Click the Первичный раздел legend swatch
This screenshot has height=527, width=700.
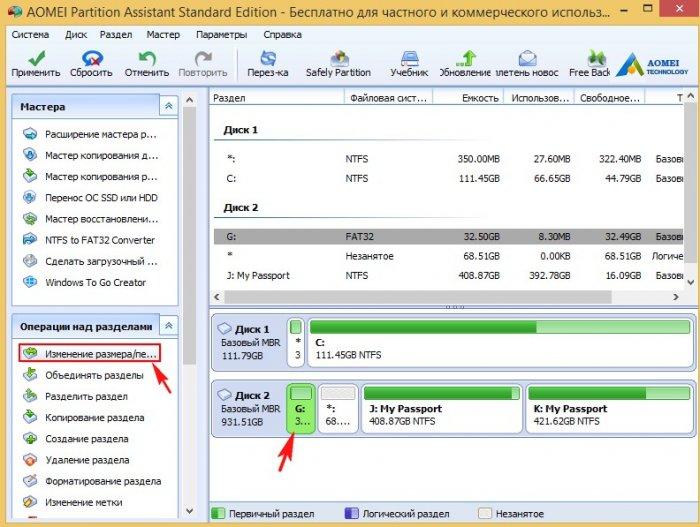pyautogui.click(x=218, y=514)
